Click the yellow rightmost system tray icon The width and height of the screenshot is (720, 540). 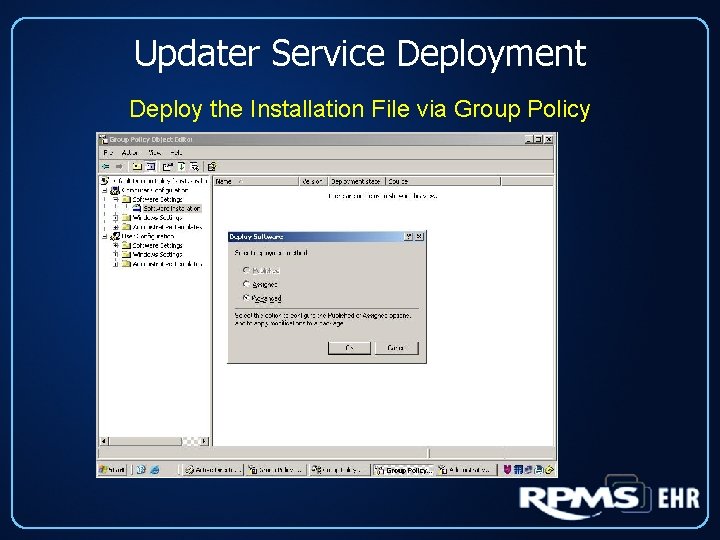click(549, 470)
